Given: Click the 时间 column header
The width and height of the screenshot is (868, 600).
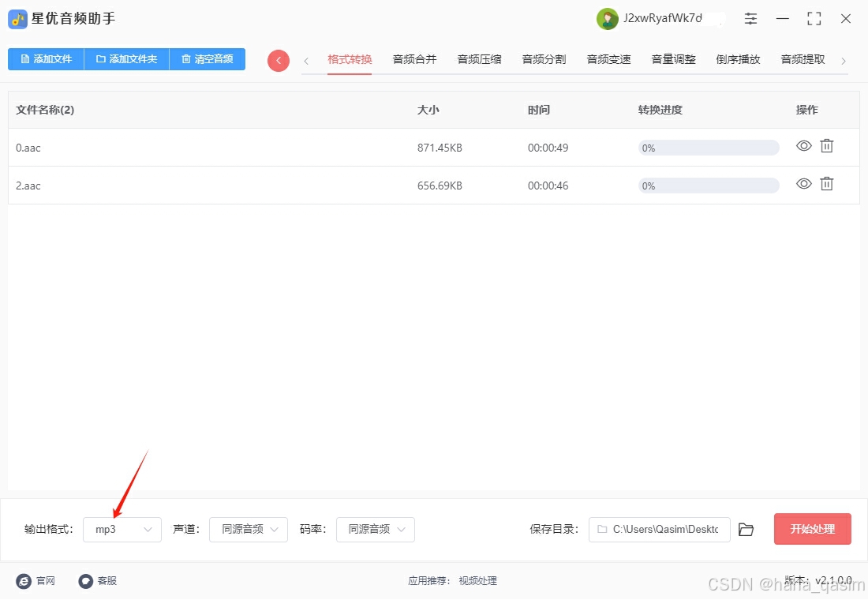Looking at the screenshot, I should click(x=539, y=110).
